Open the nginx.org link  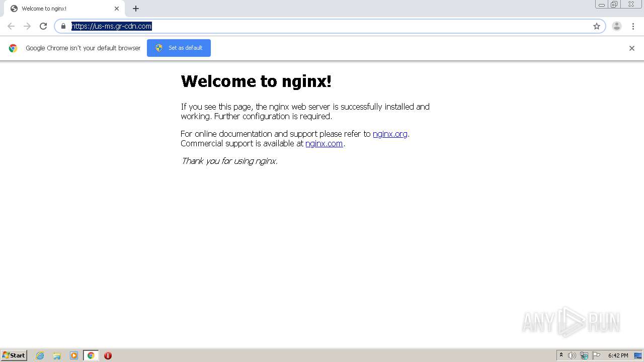(390, 134)
